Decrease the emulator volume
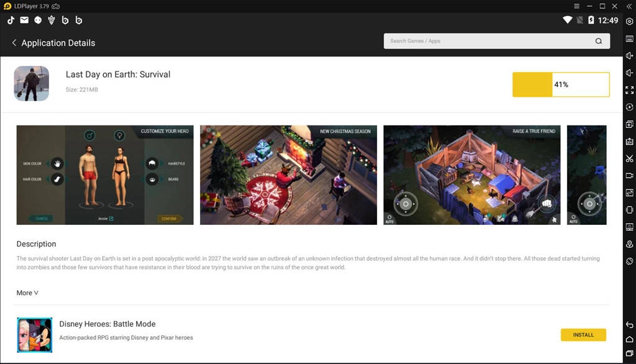The image size is (636, 364). pos(630,73)
